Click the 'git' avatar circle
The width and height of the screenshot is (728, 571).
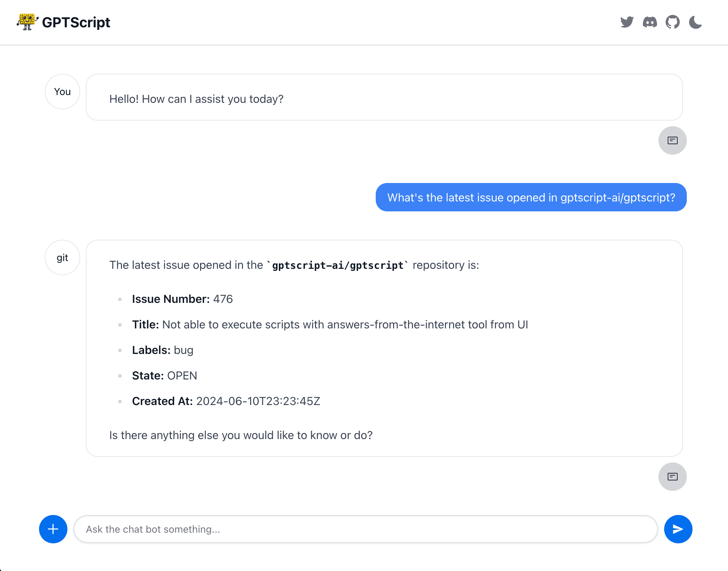[x=62, y=257]
